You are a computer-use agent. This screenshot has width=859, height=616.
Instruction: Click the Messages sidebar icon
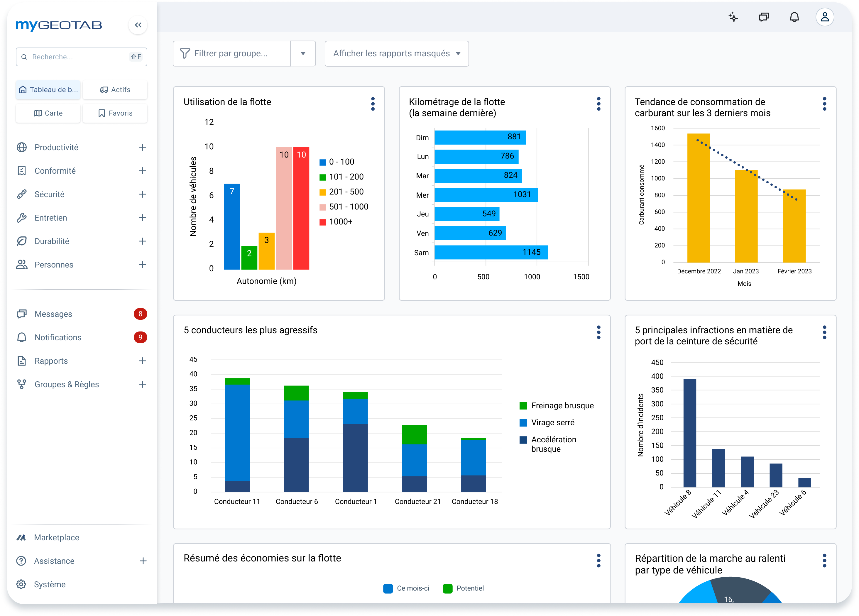click(22, 314)
